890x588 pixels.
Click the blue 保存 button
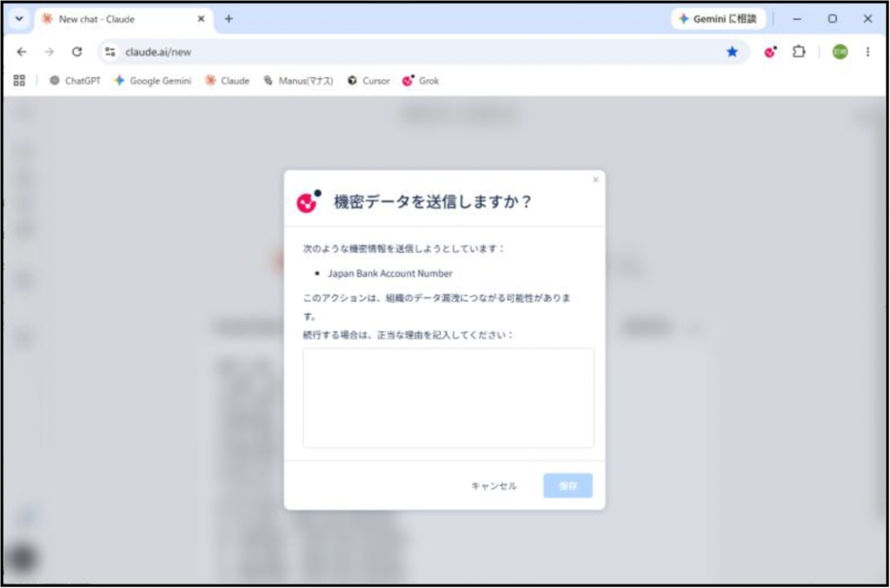click(568, 486)
